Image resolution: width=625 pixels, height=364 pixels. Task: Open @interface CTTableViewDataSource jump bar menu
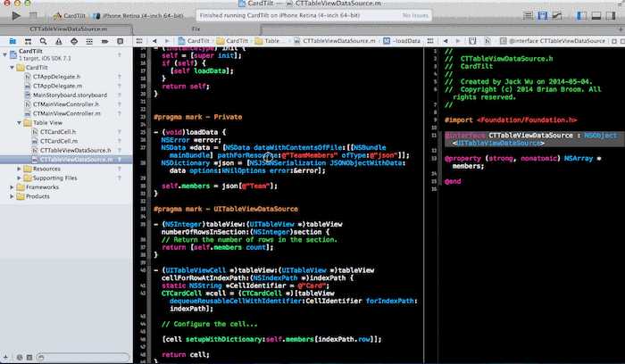[x=553, y=41]
